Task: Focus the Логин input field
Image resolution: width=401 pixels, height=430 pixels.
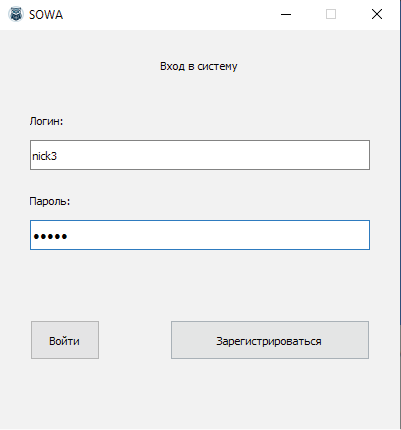Action: coord(200,155)
